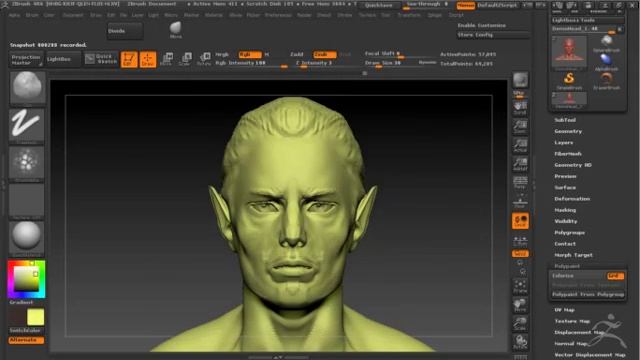
Task: Open the Alpha menu
Action: 14,15
